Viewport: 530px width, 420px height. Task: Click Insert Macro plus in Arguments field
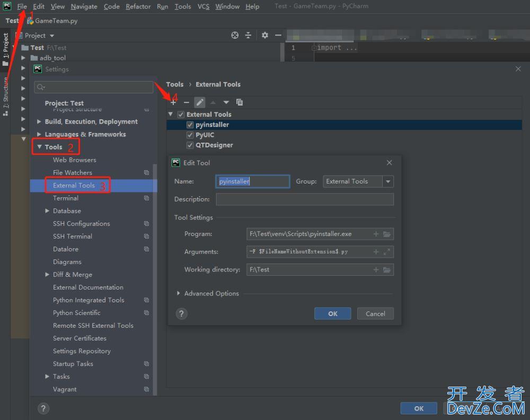click(376, 251)
